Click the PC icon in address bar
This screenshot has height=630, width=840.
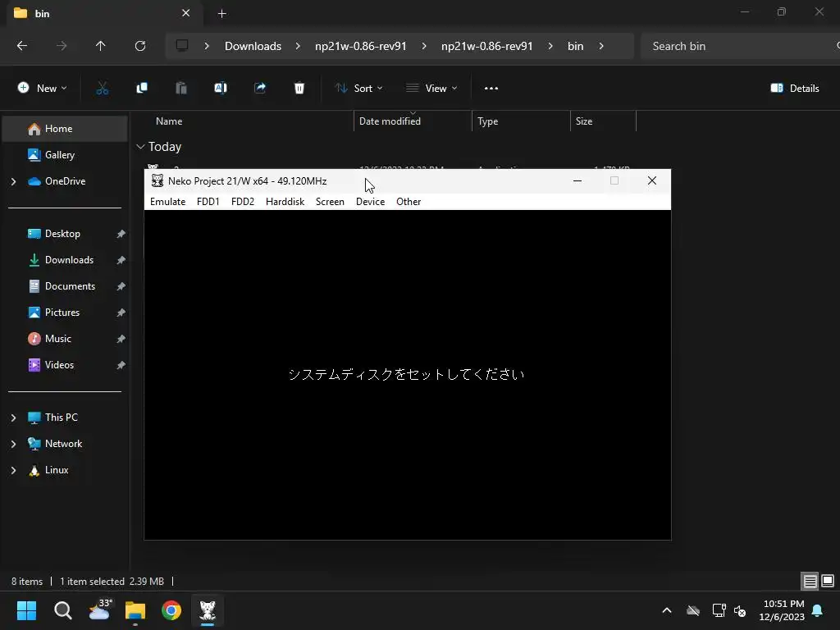pos(182,46)
